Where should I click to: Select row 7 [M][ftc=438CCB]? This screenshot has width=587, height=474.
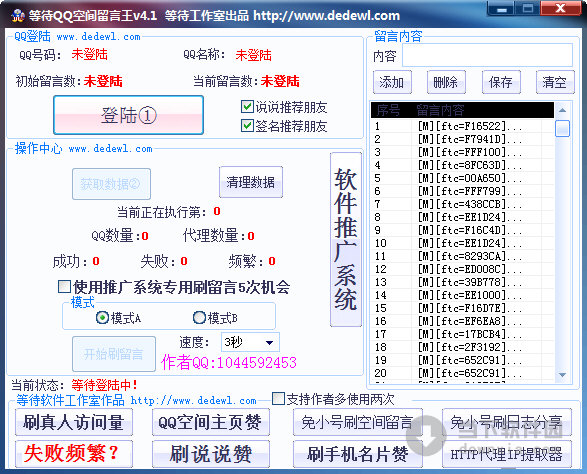(462, 204)
